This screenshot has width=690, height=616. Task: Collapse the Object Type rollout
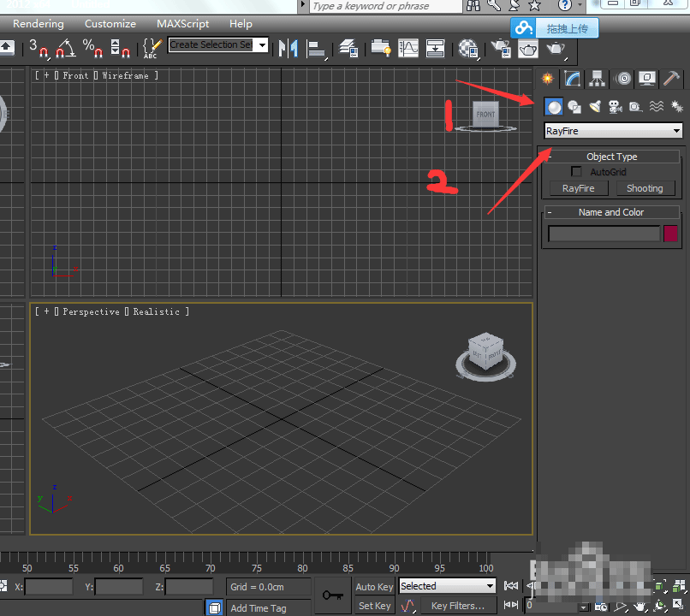(x=612, y=157)
